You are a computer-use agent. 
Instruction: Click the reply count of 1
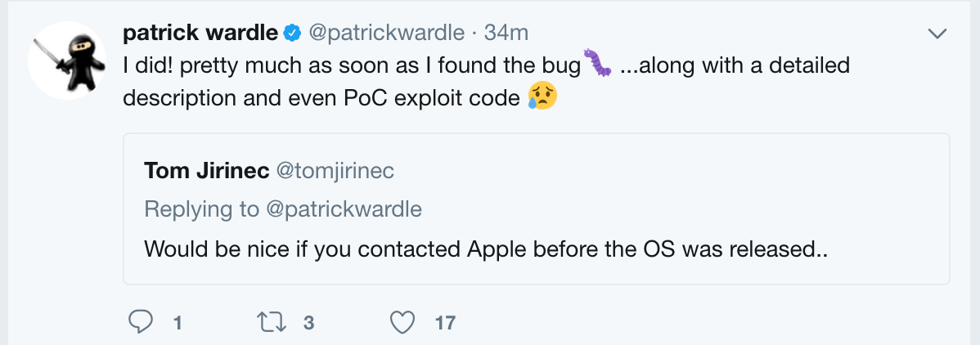[177, 323]
